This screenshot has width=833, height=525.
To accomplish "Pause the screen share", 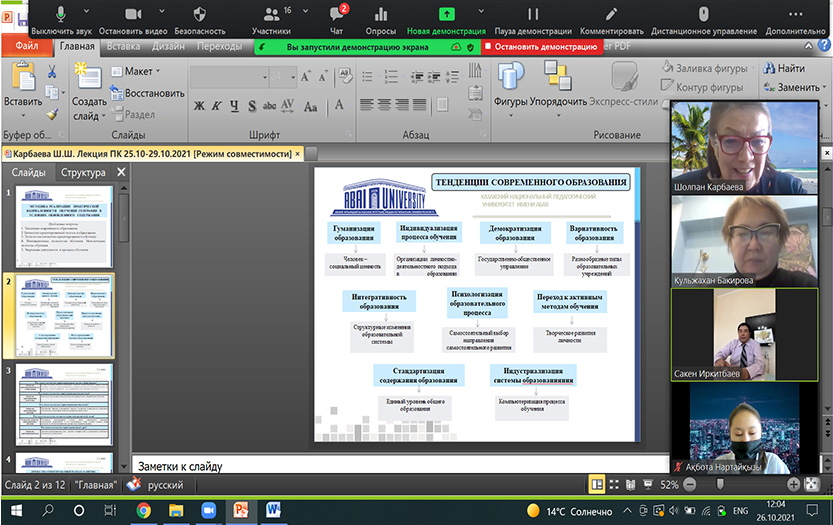I will click(532, 15).
